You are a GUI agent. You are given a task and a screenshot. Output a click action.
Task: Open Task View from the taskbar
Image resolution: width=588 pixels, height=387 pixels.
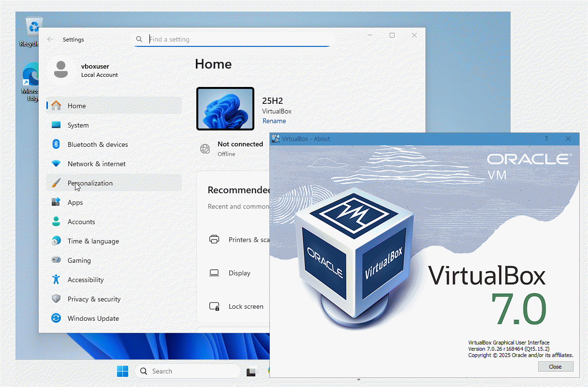pyautogui.click(x=250, y=372)
